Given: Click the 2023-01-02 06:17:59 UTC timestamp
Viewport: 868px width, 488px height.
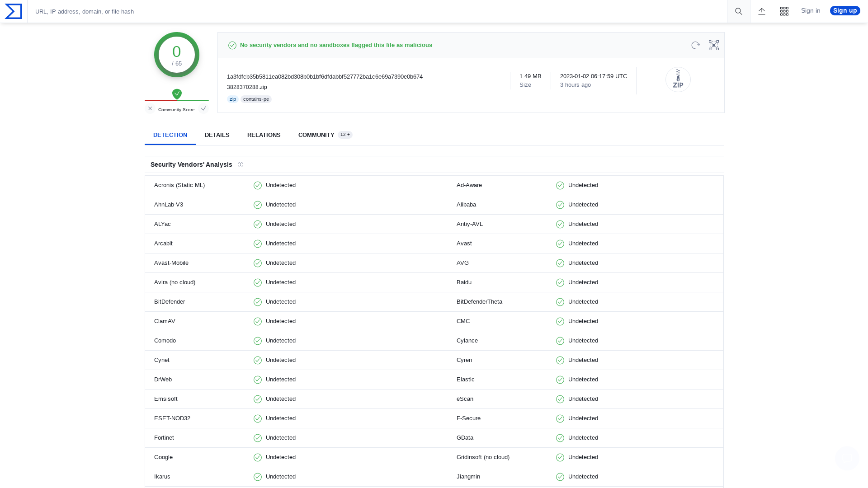Looking at the screenshot, I should 594,76.
